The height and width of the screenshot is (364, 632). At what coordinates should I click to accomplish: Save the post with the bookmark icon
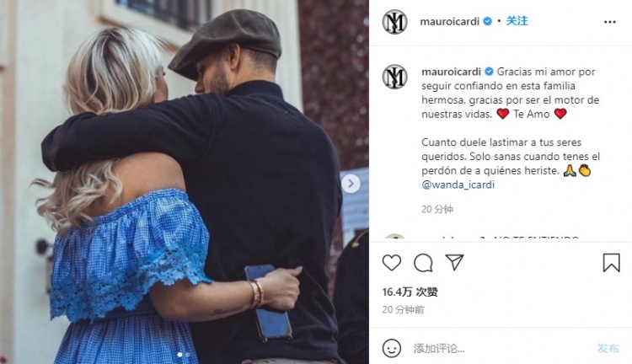[611, 263]
